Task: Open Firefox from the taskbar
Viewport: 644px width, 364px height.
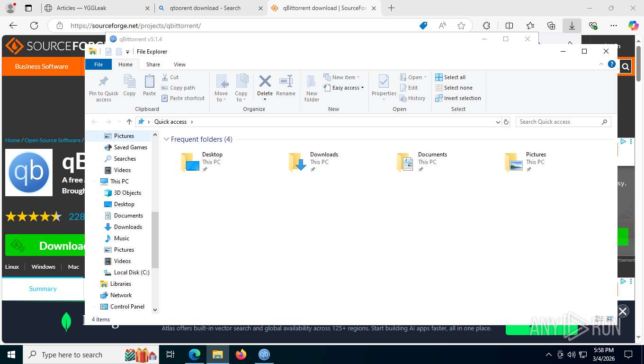Action: [x=241, y=355]
